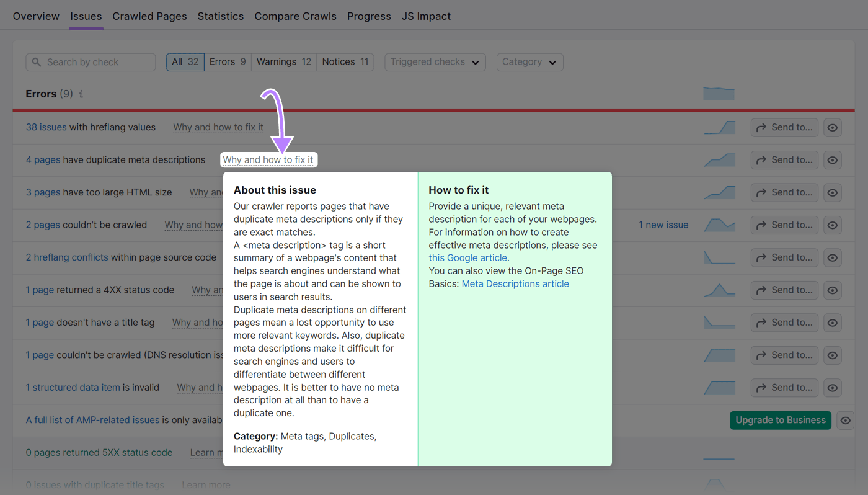Open the JS Impact tab
This screenshot has width=868, height=495.
426,16
